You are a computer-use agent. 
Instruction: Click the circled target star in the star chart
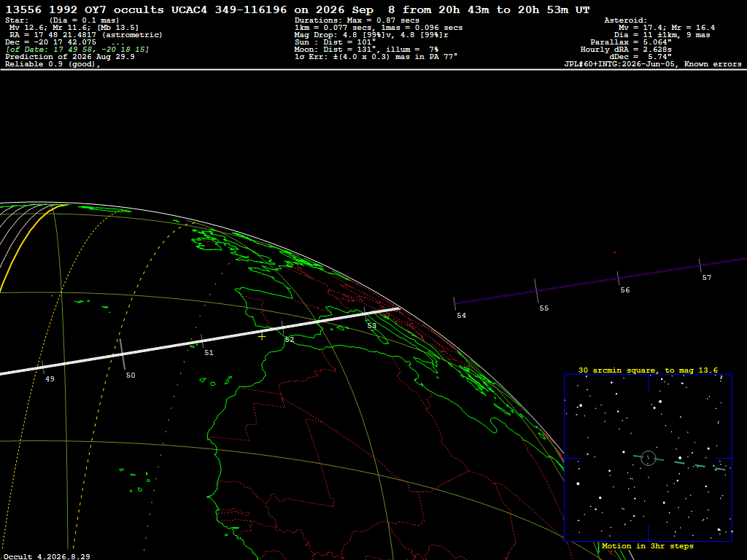pos(649,458)
